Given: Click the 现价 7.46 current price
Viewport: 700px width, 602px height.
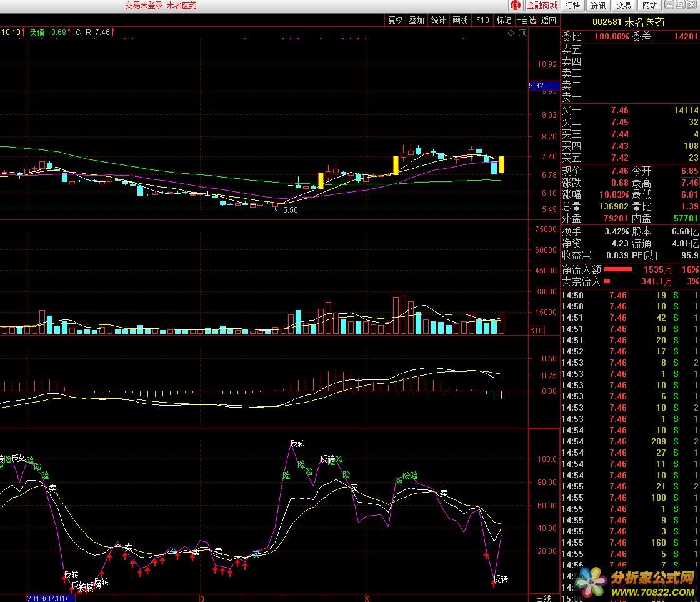Looking at the screenshot, I should [619, 171].
